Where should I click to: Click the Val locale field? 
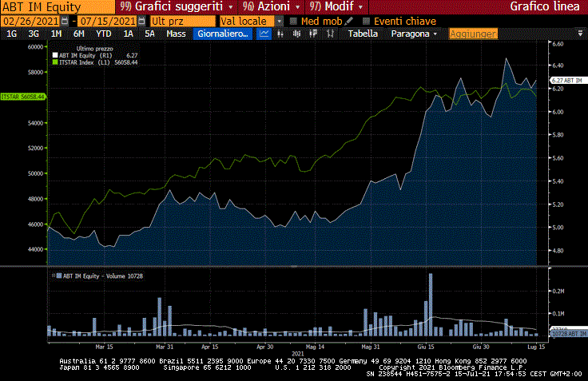tap(248, 21)
